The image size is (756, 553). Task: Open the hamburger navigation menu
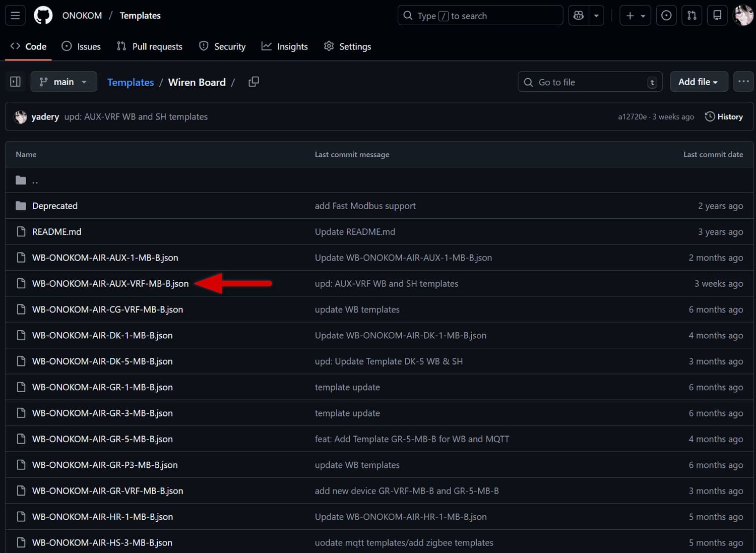pos(15,16)
